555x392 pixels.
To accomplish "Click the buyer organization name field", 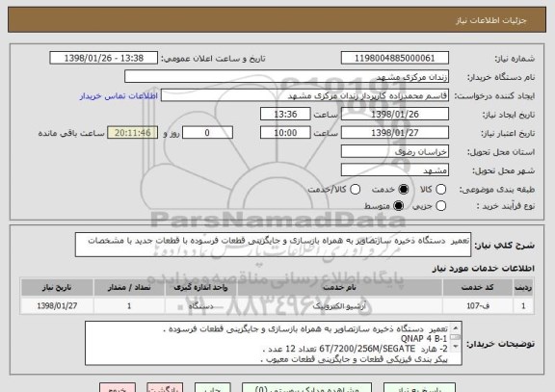I will tap(287, 76).
